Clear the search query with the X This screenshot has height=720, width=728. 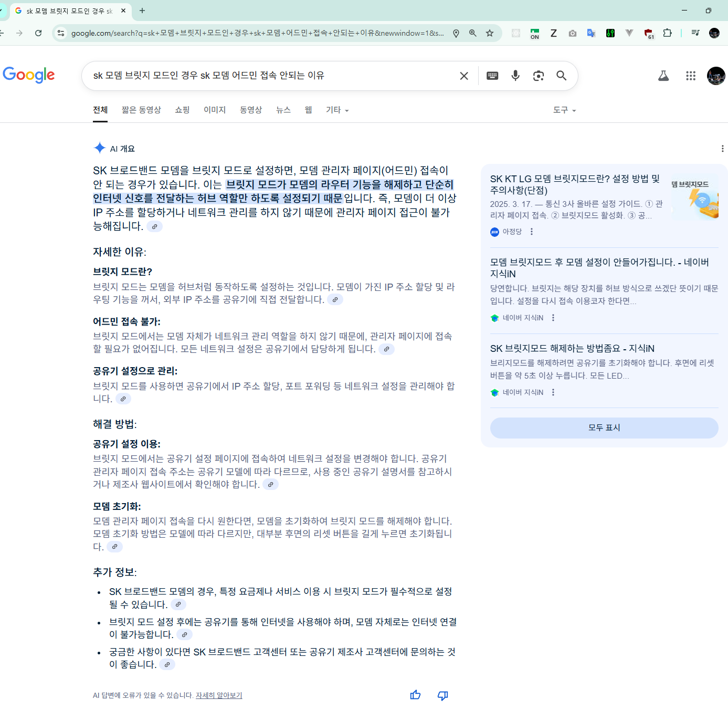pyautogui.click(x=464, y=76)
